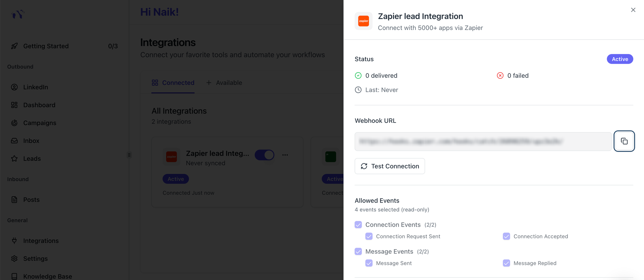The height and width of the screenshot is (280, 644).
Task: Click the Zapier logo in the panel header
Action: click(x=363, y=21)
